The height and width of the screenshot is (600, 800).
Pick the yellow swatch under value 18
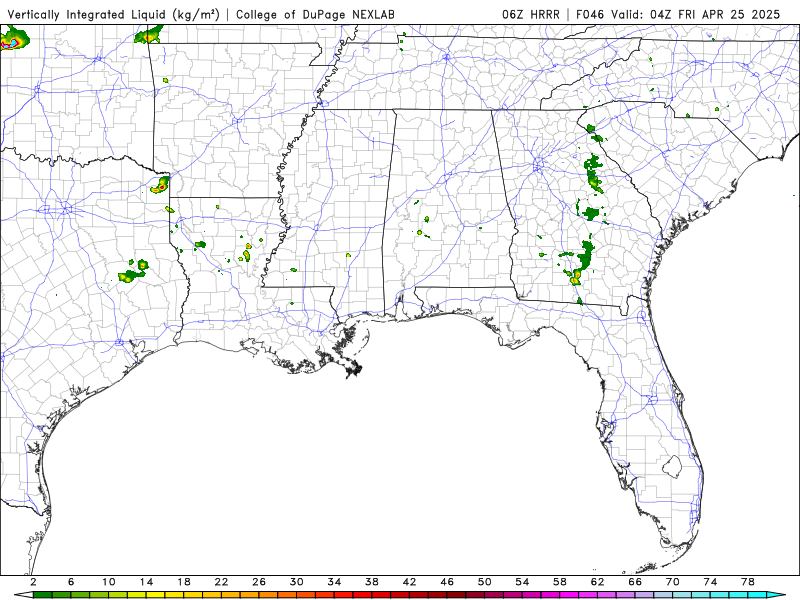(193, 595)
